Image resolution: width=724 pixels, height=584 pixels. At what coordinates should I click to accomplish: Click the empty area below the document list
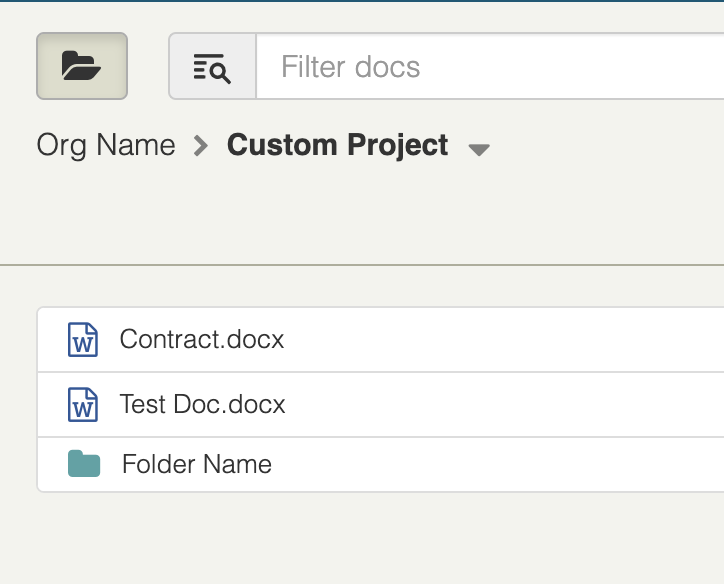[362, 538]
